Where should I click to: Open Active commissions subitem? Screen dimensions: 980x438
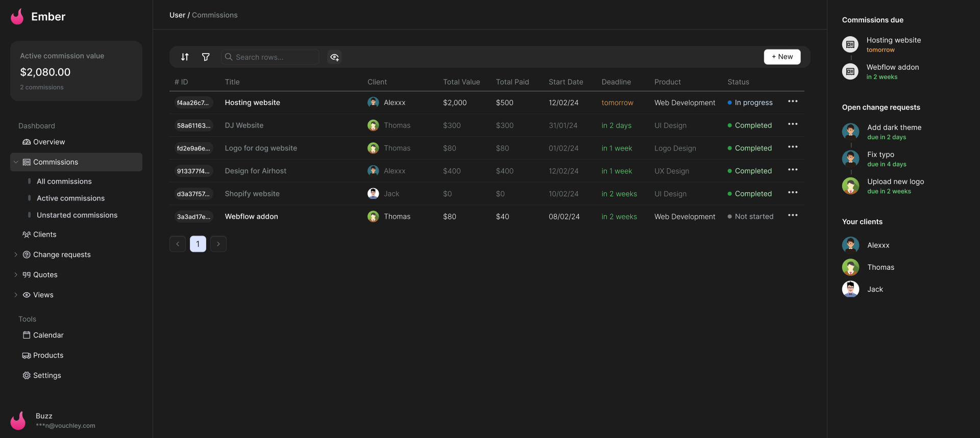point(70,198)
